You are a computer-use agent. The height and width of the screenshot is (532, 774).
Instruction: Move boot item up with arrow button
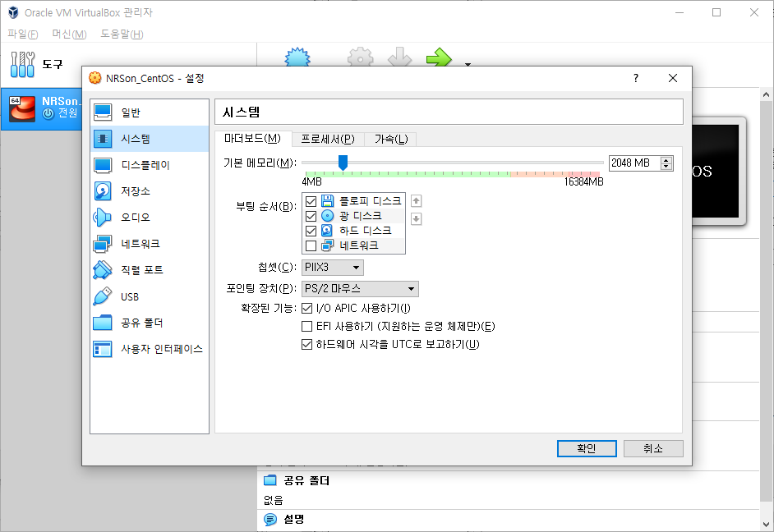(416, 200)
